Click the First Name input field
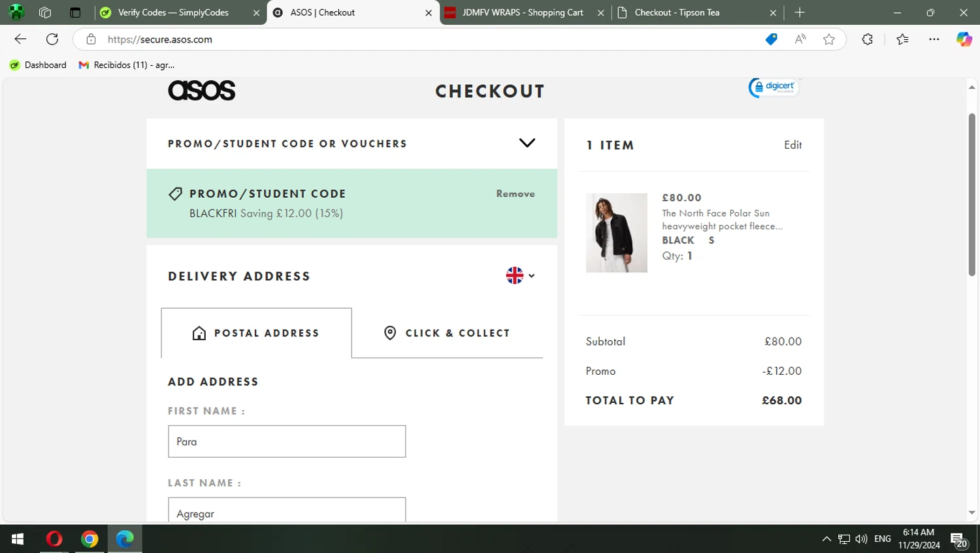 pyautogui.click(x=287, y=441)
